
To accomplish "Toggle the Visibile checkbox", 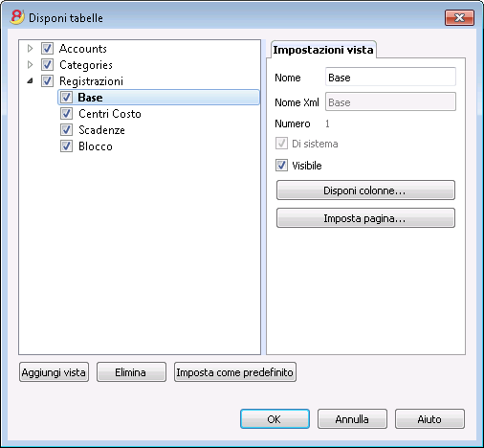I will pyautogui.click(x=281, y=166).
